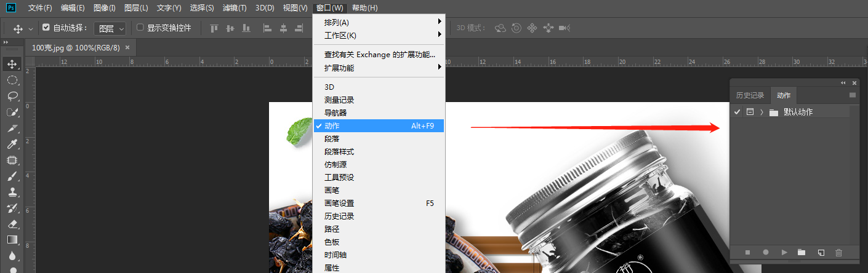Select the Brush tool
This screenshot has height=273, width=868.
coord(12,176)
